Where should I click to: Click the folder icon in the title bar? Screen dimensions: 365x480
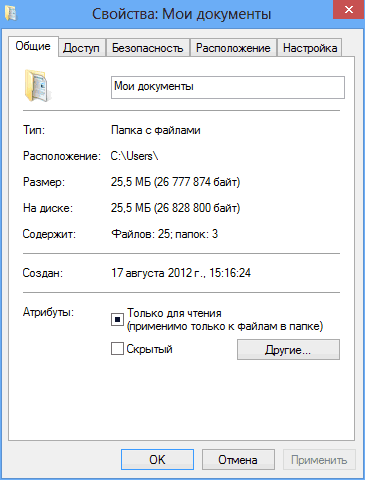click(x=11, y=13)
